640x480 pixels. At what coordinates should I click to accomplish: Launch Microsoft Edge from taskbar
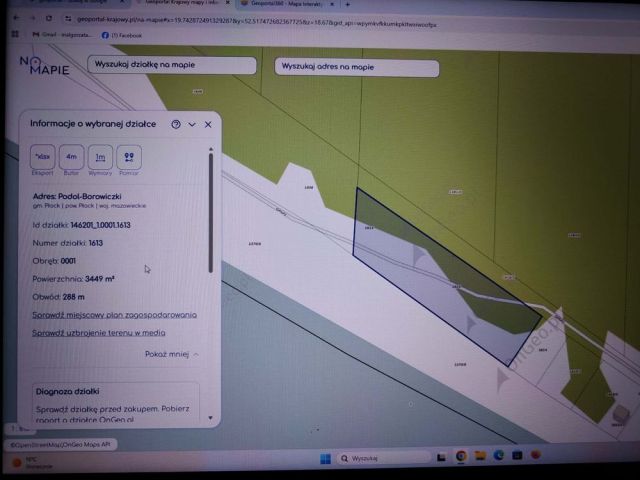499,455
